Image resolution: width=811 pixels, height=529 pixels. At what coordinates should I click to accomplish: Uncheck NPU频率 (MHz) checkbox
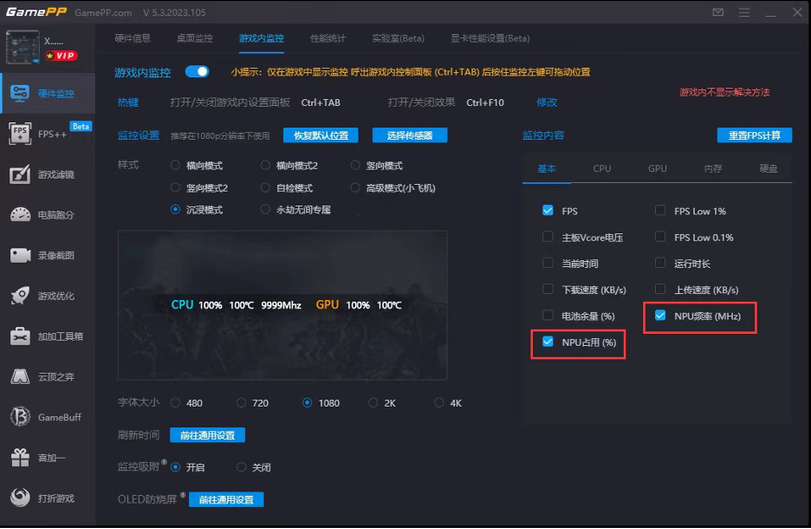660,315
